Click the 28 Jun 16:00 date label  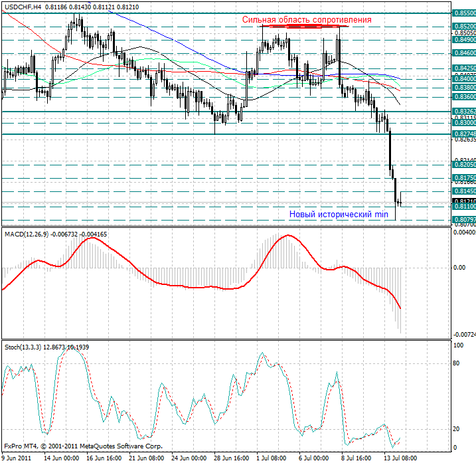point(232,458)
